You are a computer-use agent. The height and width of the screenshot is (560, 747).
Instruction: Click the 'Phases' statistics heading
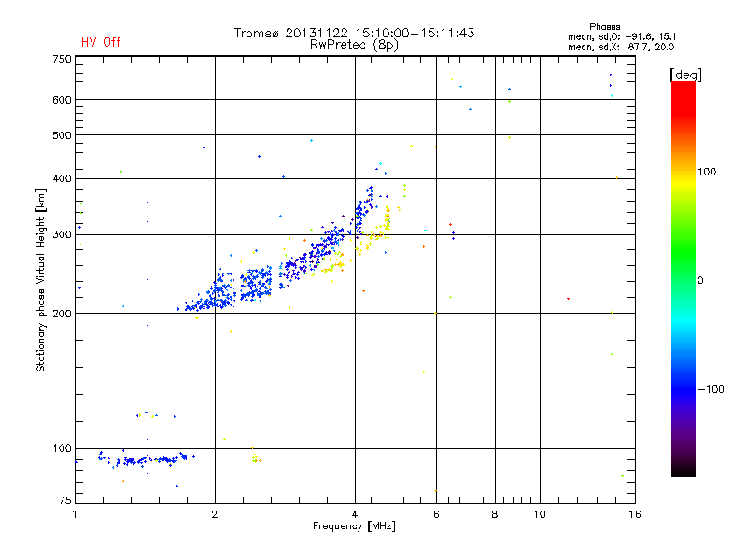click(x=604, y=27)
